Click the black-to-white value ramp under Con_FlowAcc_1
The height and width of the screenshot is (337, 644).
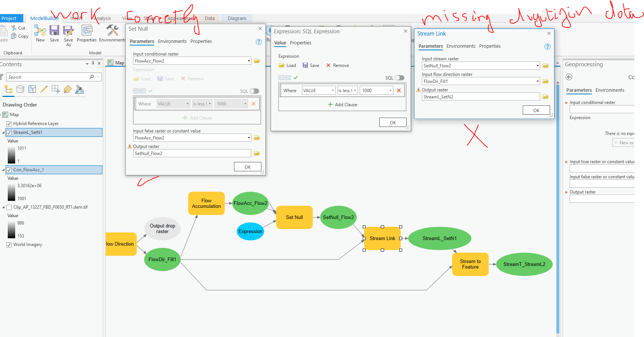pos(12,192)
